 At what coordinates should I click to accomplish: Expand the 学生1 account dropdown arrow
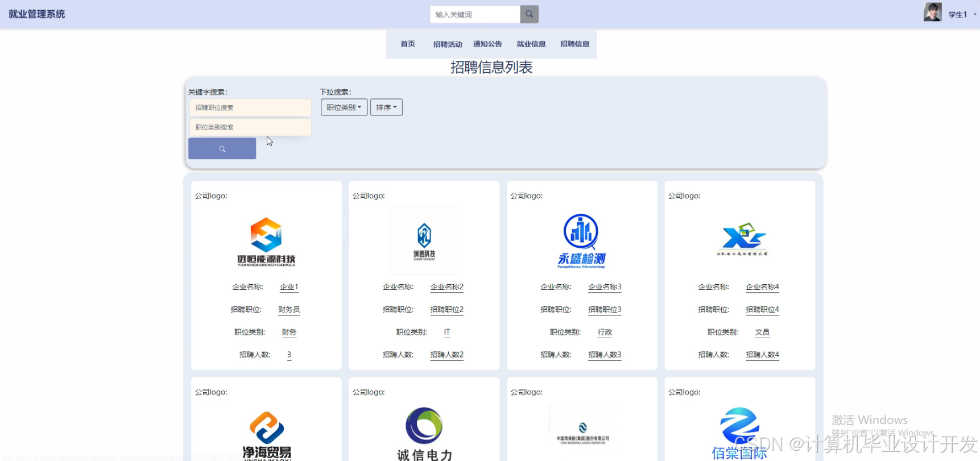point(975,14)
